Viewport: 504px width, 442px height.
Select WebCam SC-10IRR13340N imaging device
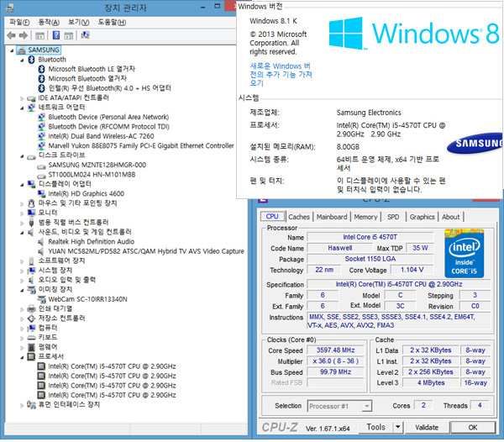pos(87,299)
